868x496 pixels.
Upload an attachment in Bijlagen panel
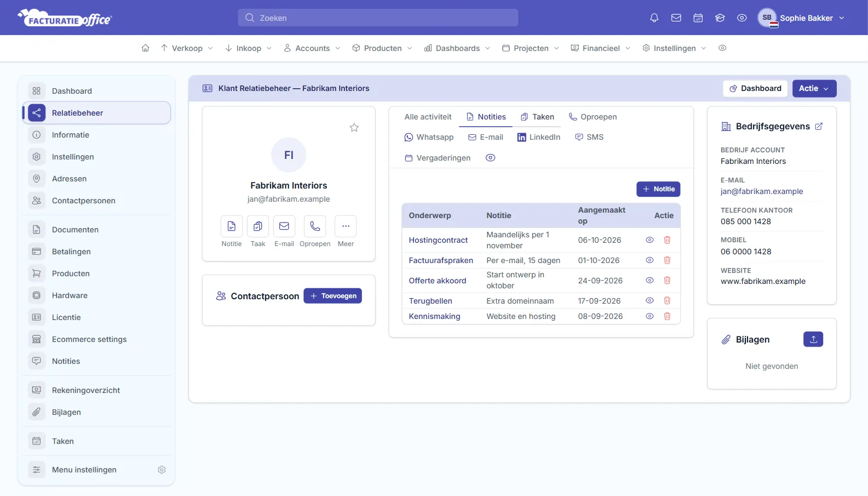pos(813,339)
